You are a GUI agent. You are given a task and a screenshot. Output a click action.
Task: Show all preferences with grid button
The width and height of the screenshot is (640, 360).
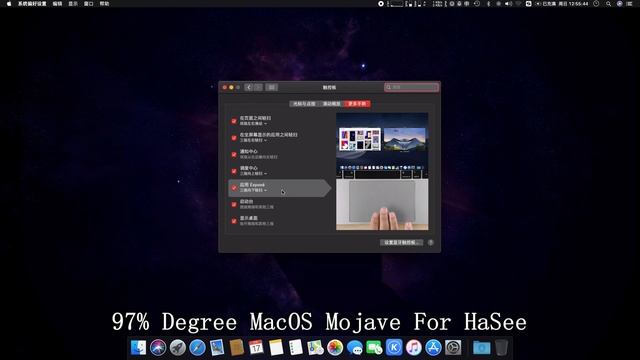pos(271,87)
